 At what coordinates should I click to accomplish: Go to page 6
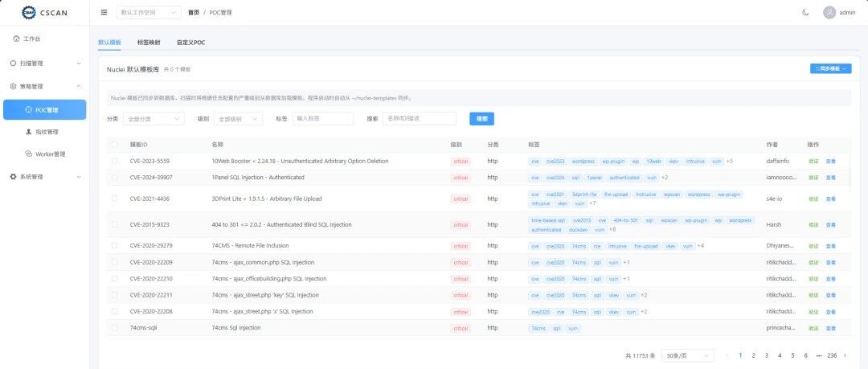pos(805,355)
